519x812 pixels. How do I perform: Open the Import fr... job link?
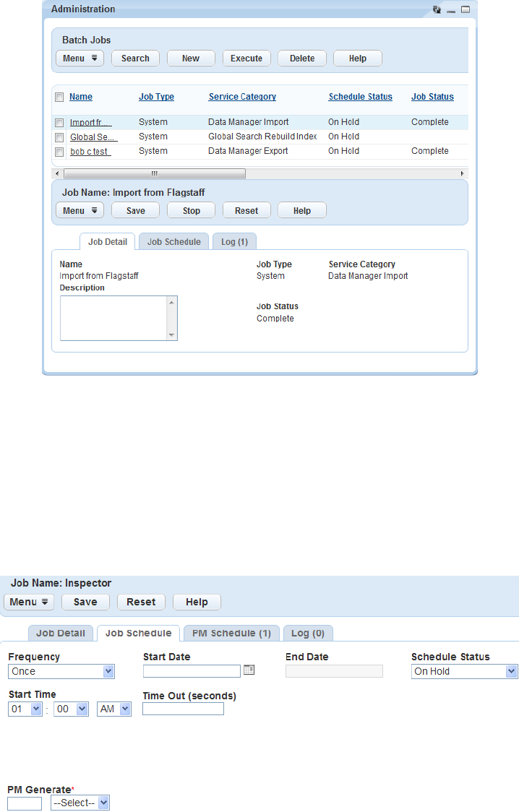click(90, 123)
